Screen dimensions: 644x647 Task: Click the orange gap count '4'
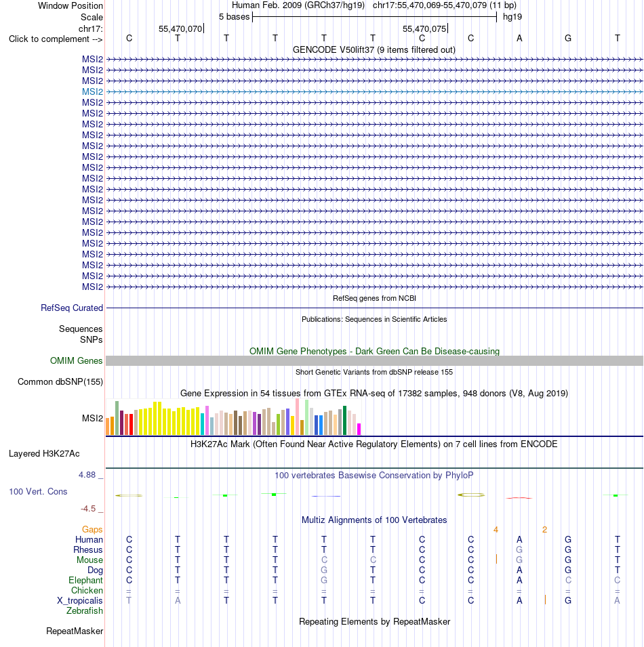(x=496, y=529)
